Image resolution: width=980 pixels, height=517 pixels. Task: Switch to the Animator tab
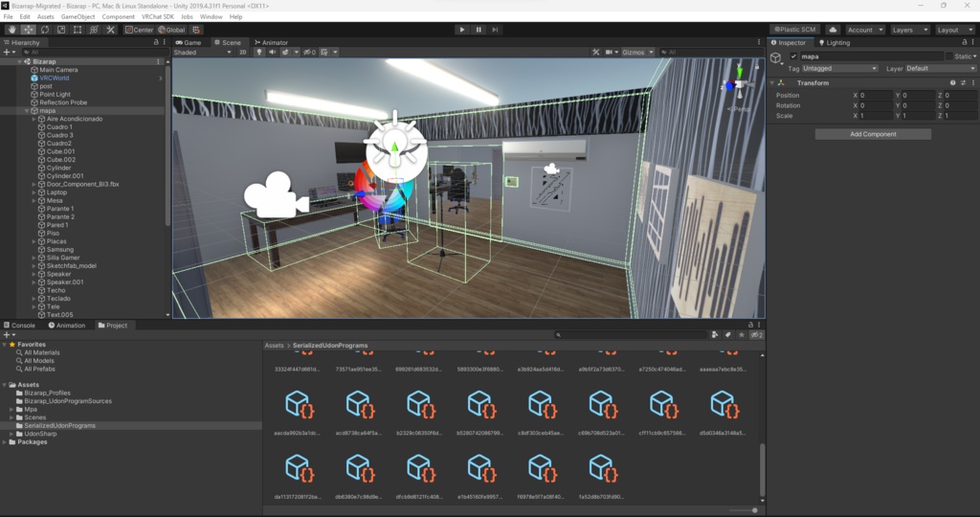(271, 42)
